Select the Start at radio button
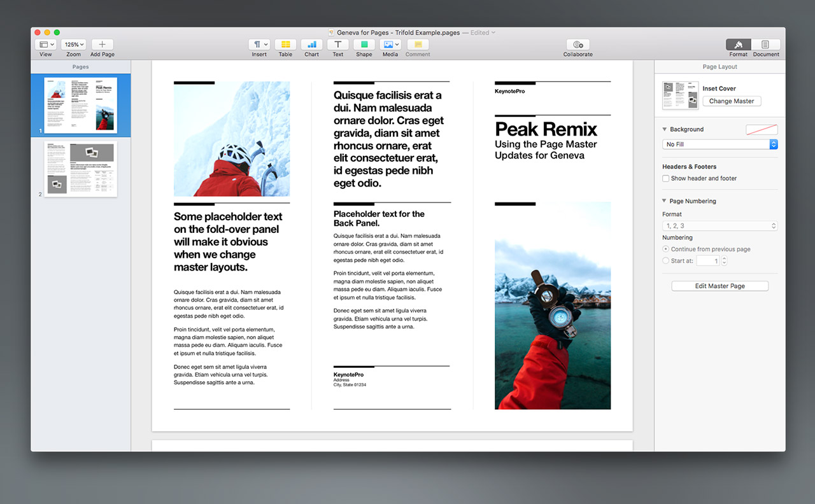The image size is (815, 504). pos(666,261)
